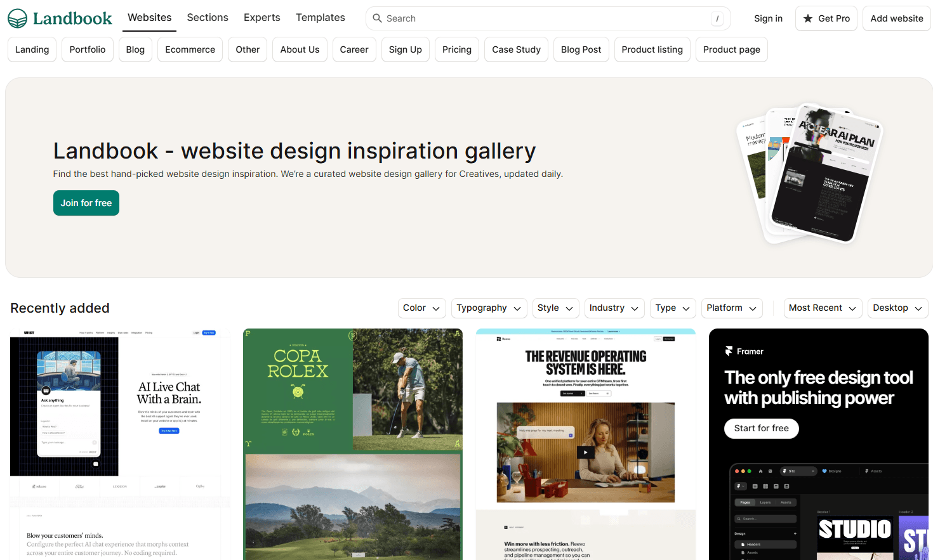Click the Get Pro button

[x=826, y=18]
